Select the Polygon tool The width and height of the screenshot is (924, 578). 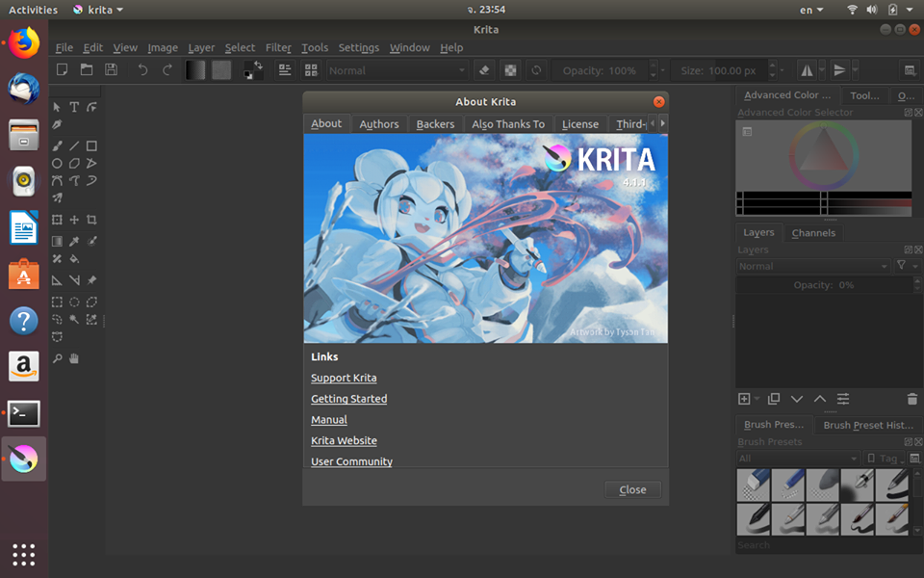click(74, 164)
